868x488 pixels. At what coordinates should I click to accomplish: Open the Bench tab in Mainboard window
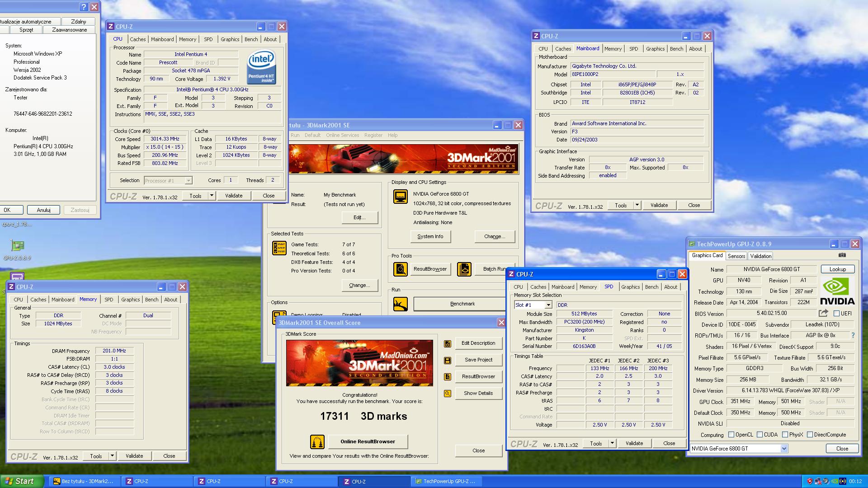click(676, 49)
